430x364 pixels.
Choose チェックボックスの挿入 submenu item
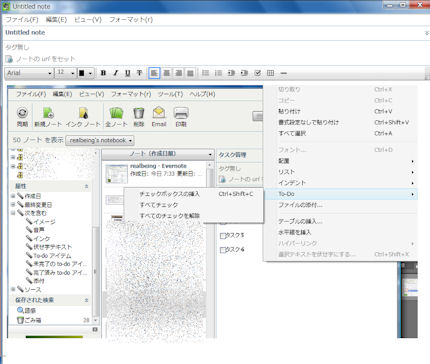[x=194, y=194]
